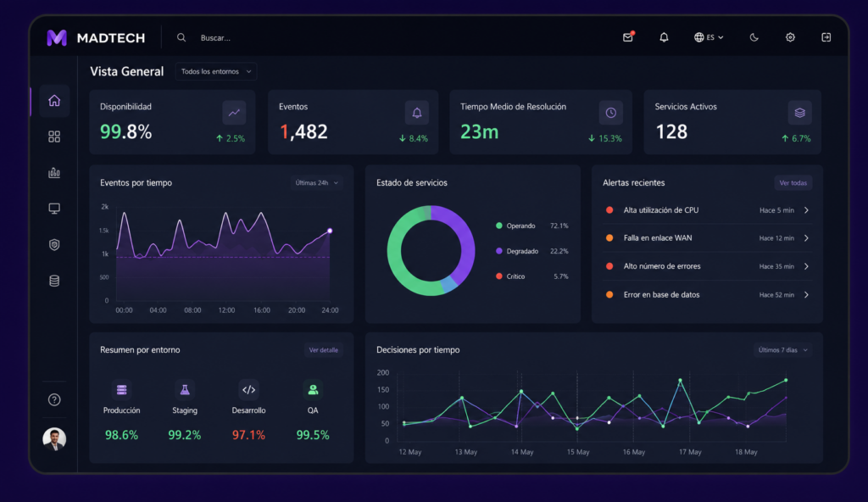Open the database sidebar icon

(54, 281)
